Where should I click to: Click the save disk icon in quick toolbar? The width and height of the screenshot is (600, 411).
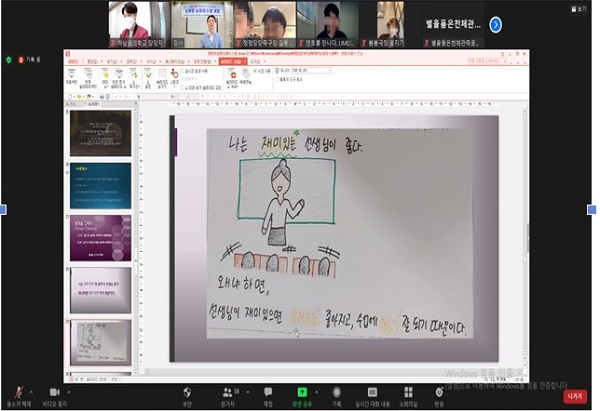[89, 97]
